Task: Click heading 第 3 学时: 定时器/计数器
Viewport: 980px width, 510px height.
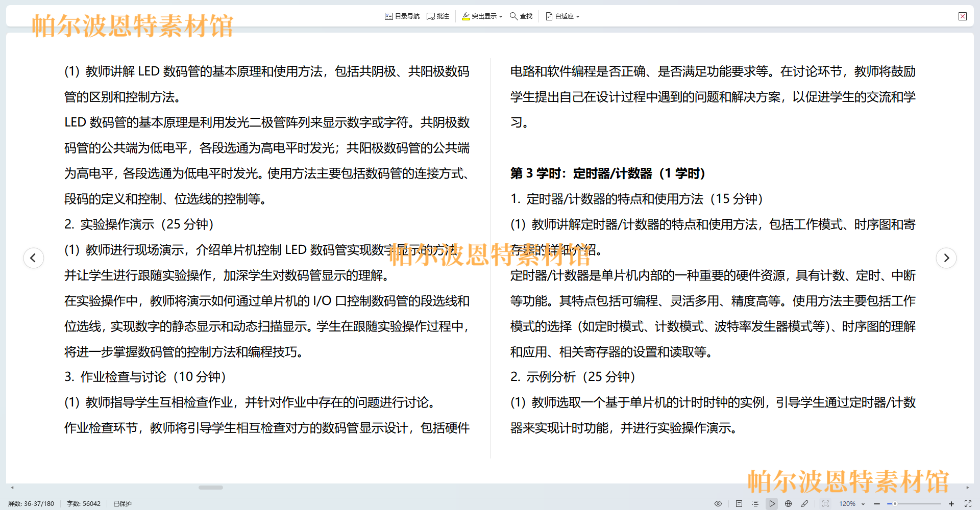Action: (x=607, y=173)
